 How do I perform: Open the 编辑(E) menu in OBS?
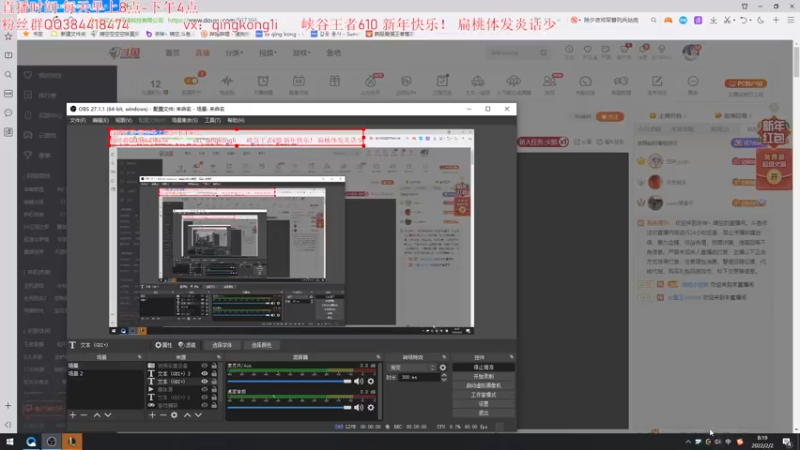(101, 120)
